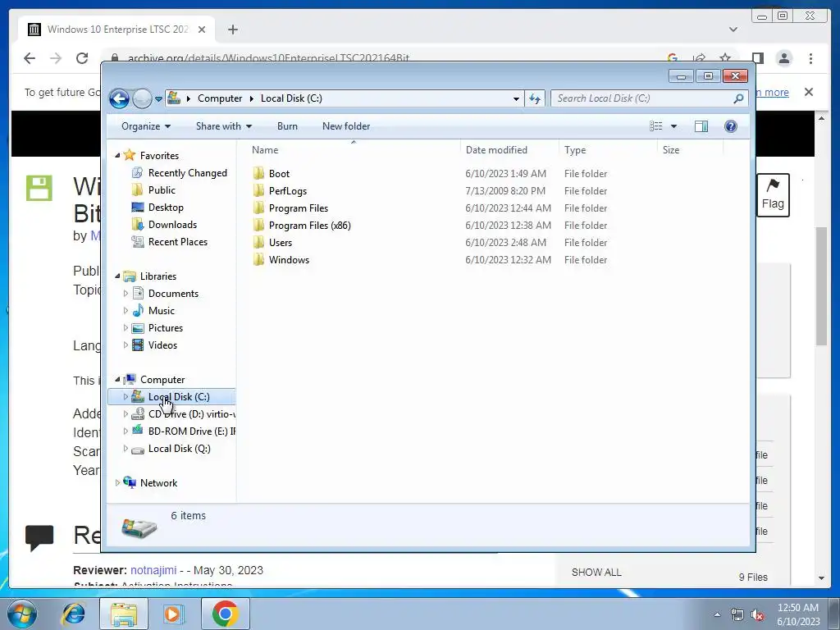Viewport: 840px width, 630px height.
Task: Open the Organize menu
Action: coord(146,126)
